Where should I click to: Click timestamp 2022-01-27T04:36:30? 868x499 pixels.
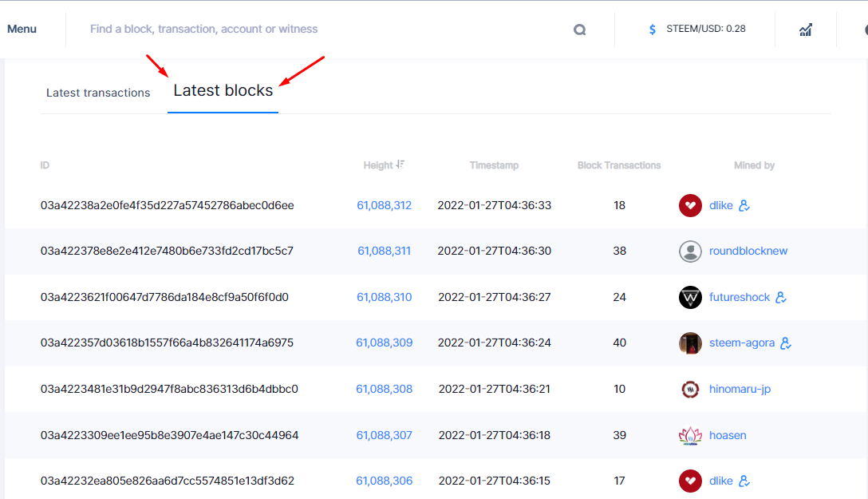point(495,251)
